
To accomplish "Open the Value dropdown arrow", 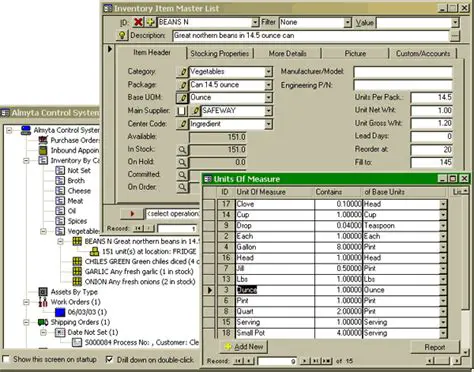I will click(x=455, y=22).
